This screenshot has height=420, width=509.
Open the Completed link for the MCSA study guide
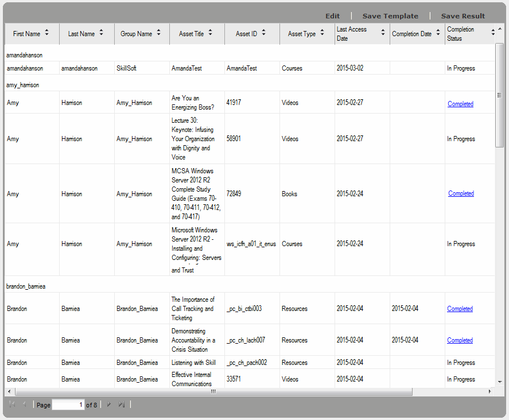tap(461, 194)
